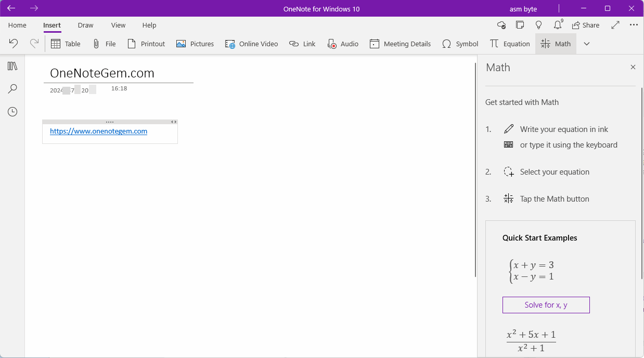The image size is (644, 358).
Task: Insert an Audio recording
Action: tap(343, 44)
